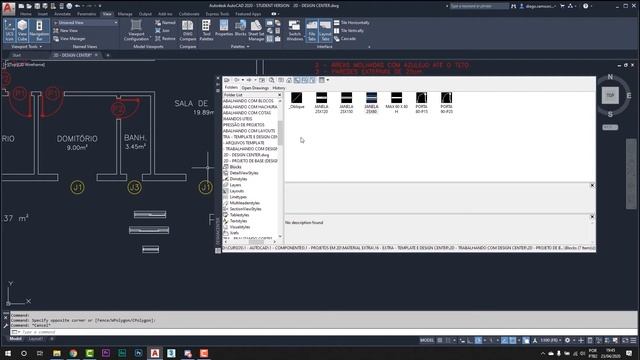Click Tile Horizontally

pyautogui.click(x=351, y=23)
